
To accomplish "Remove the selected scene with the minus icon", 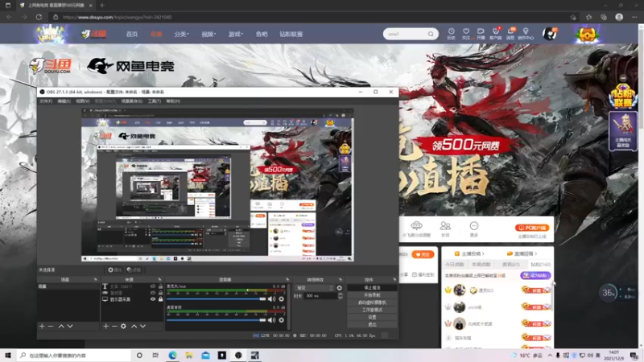I will [x=51, y=327].
